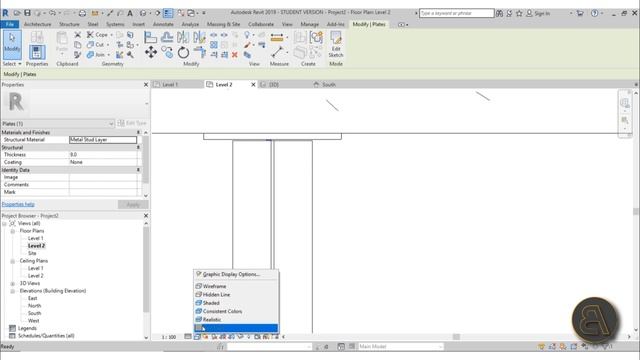The width and height of the screenshot is (640, 360).
Task: Choose Hidden Line visual style
Action: click(236, 294)
